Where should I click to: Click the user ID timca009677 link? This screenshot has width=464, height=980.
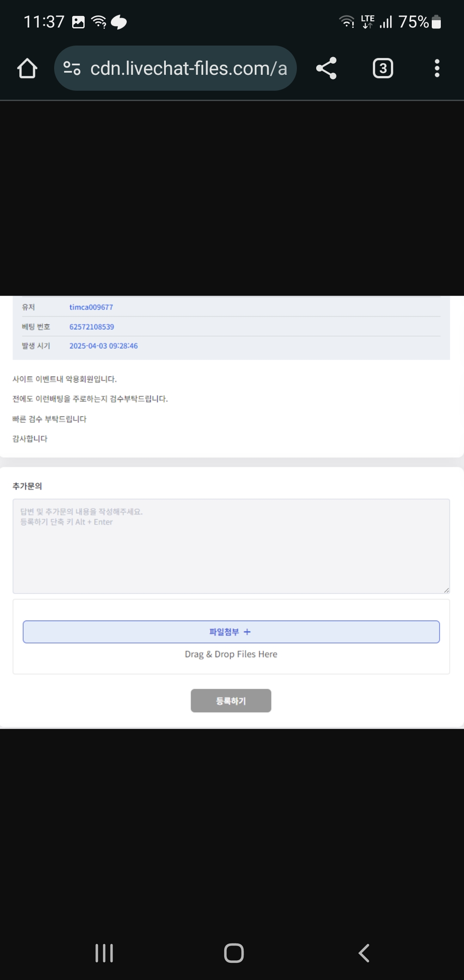click(91, 307)
